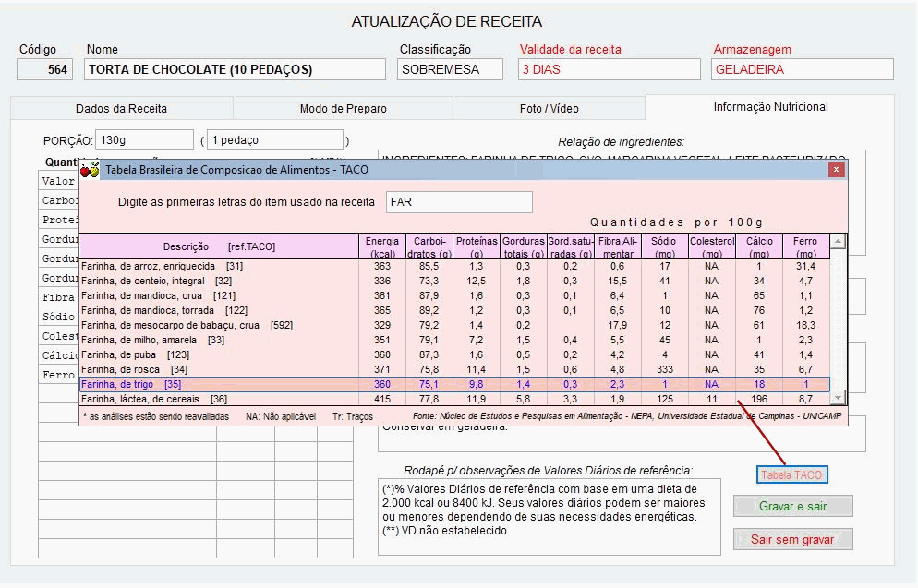Open the Modo de Preparo tab

tap(343, 108)
